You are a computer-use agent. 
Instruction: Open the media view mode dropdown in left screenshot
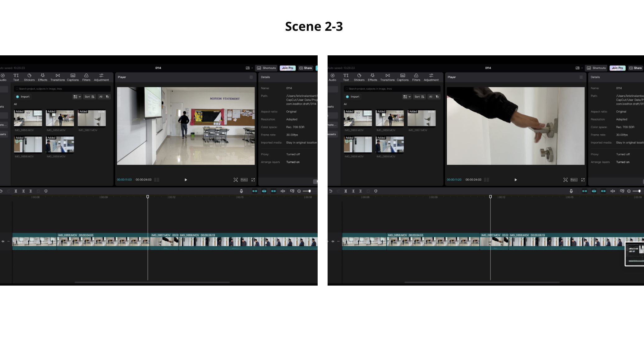(x=77, y=97)
